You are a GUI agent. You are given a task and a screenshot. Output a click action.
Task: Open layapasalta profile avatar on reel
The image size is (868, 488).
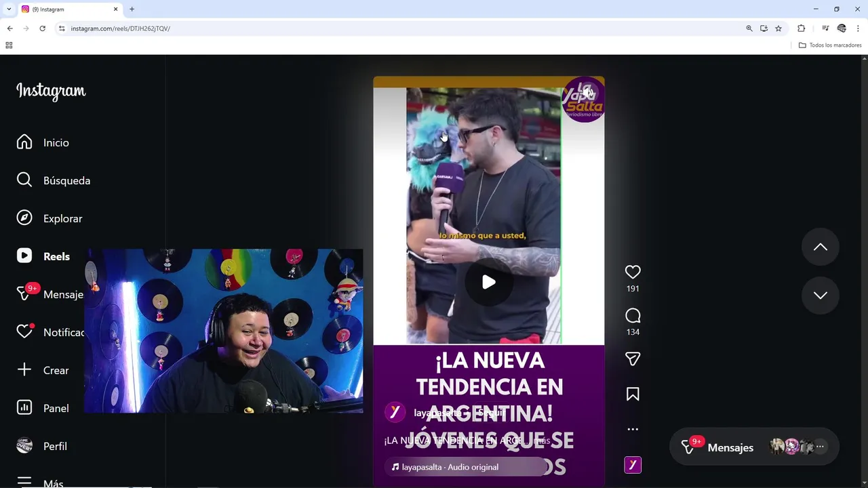[395, 412]
